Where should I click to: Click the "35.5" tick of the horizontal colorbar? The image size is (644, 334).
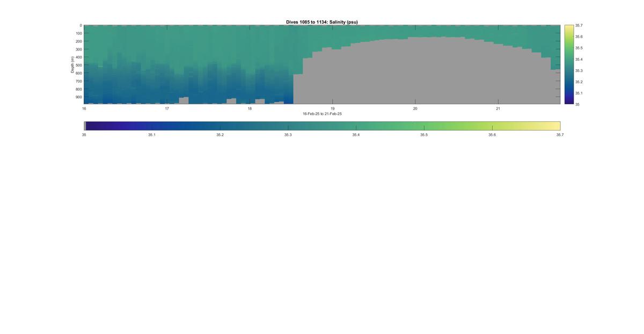tap(424, 135)
